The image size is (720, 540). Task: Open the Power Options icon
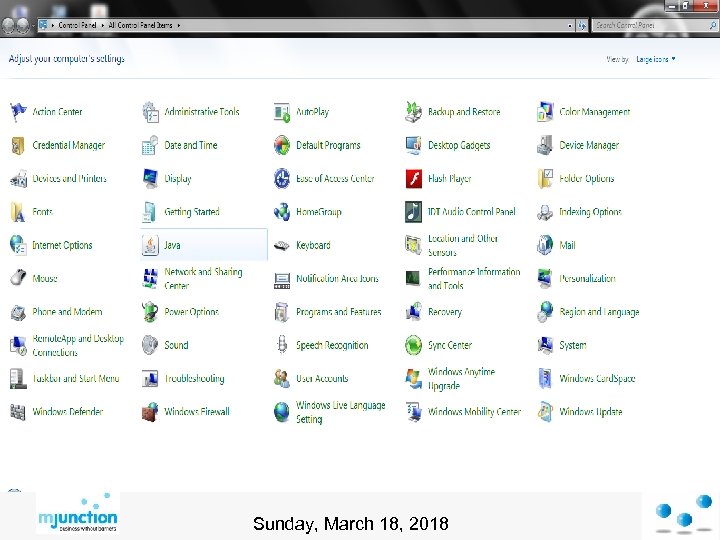(x=150, y=312)
